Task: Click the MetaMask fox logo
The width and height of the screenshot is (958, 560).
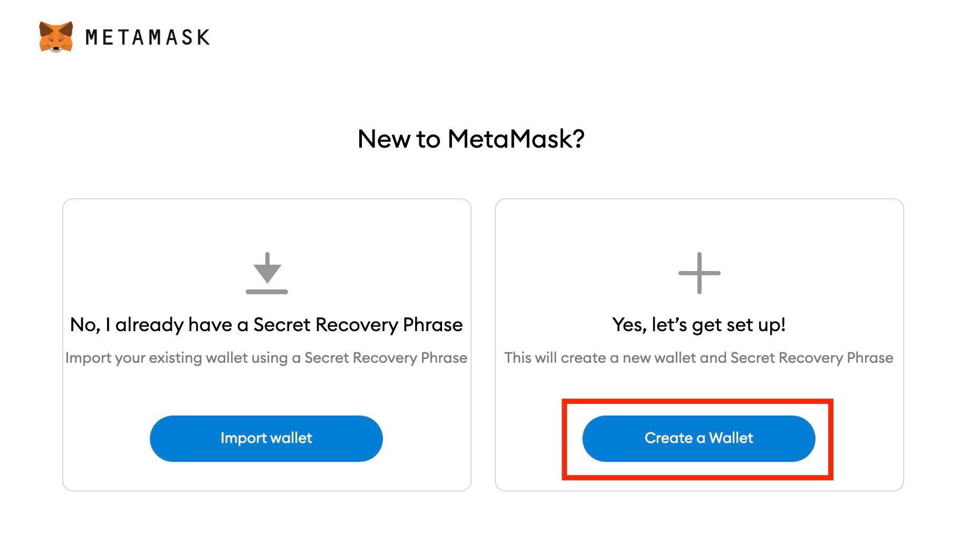Action: (x=56, y=36)
